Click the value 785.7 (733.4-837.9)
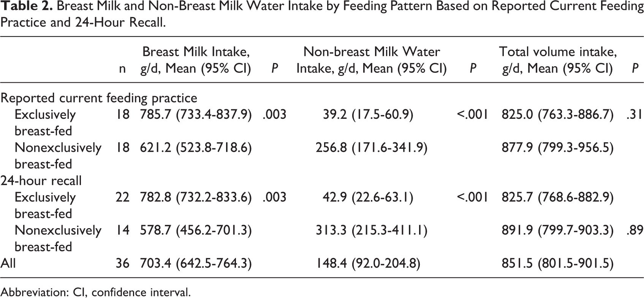Screen dimensions: 644x298 point(196,115)
